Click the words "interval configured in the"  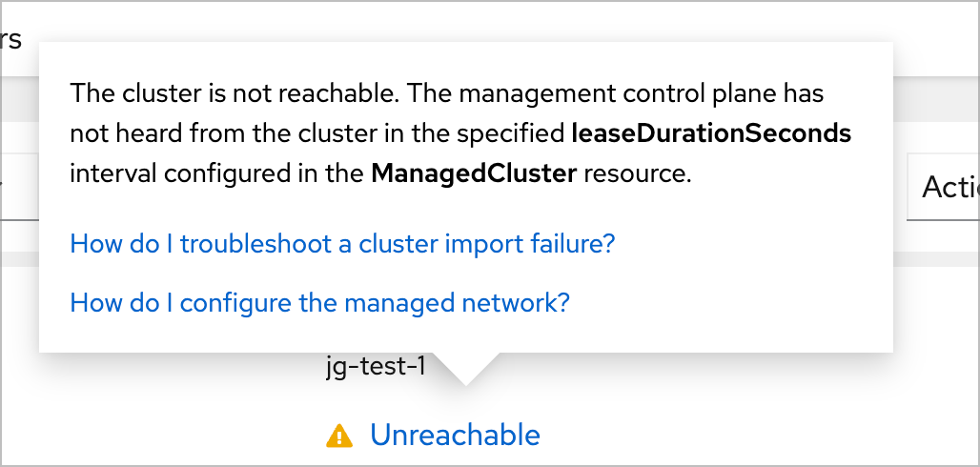[x=217, y=174]
